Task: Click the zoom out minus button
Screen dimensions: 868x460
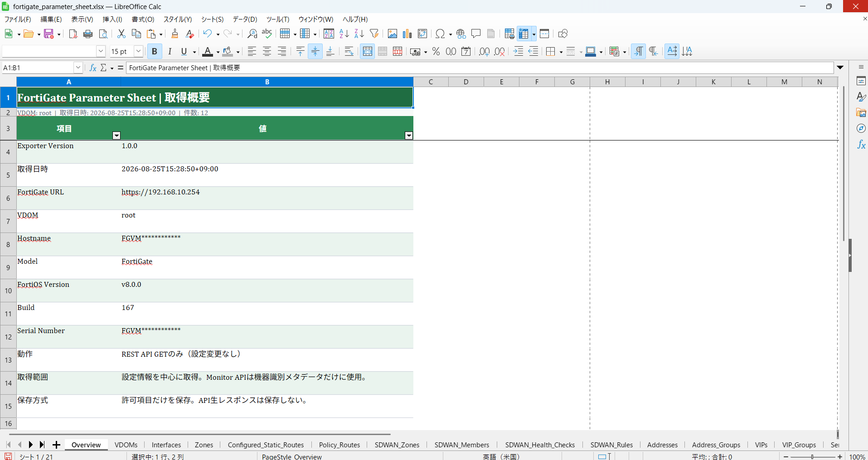Action: (786, 457)
